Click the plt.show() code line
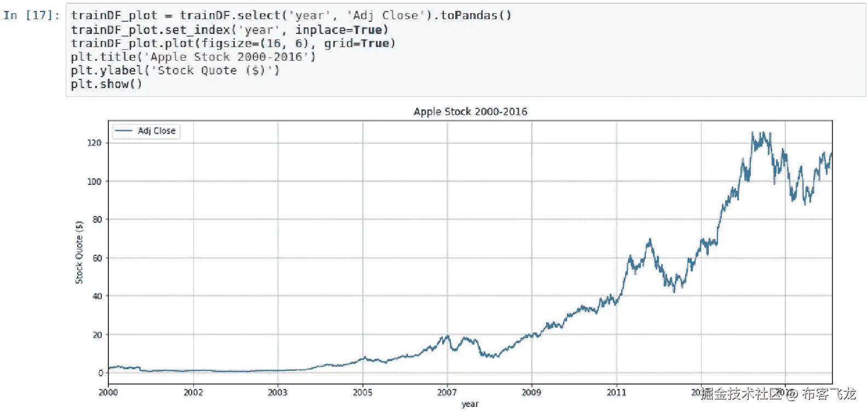Screen dimensions: 868x413 click(106, 84)
